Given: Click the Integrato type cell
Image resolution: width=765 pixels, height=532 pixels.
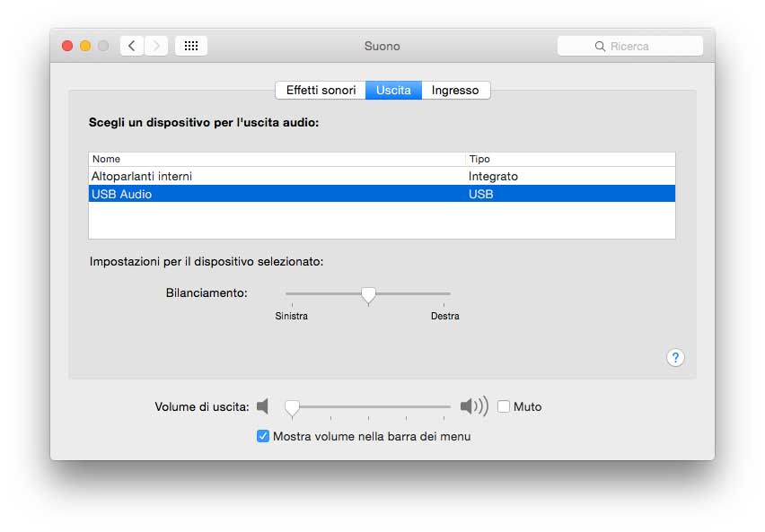Looking at the screenshot, I should (x=493, y=176).
